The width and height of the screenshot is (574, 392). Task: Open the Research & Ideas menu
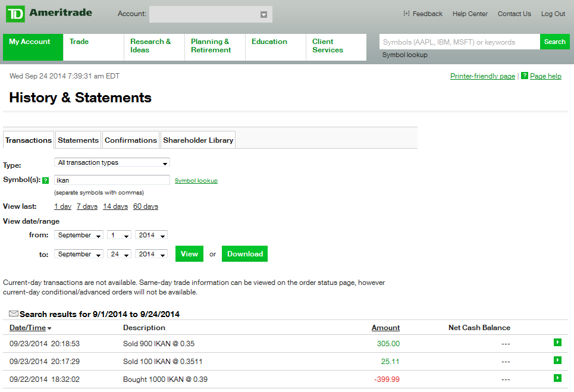(x=154, y=47)
